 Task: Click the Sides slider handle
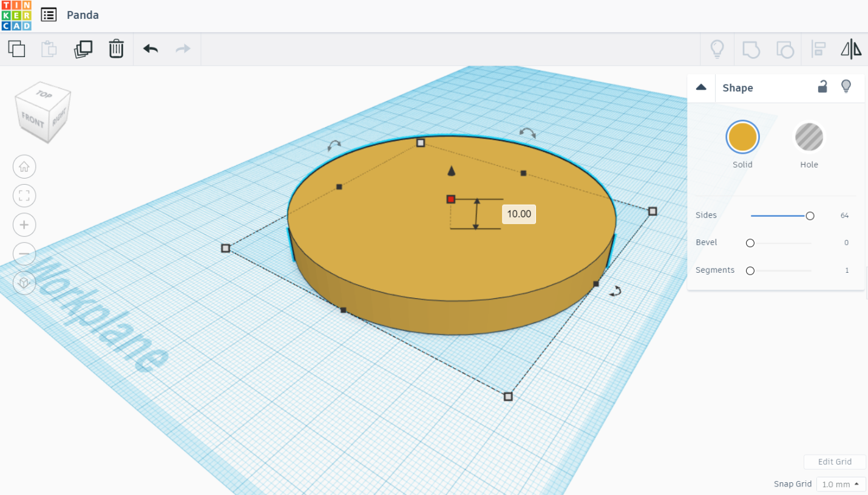pos(810,216)
